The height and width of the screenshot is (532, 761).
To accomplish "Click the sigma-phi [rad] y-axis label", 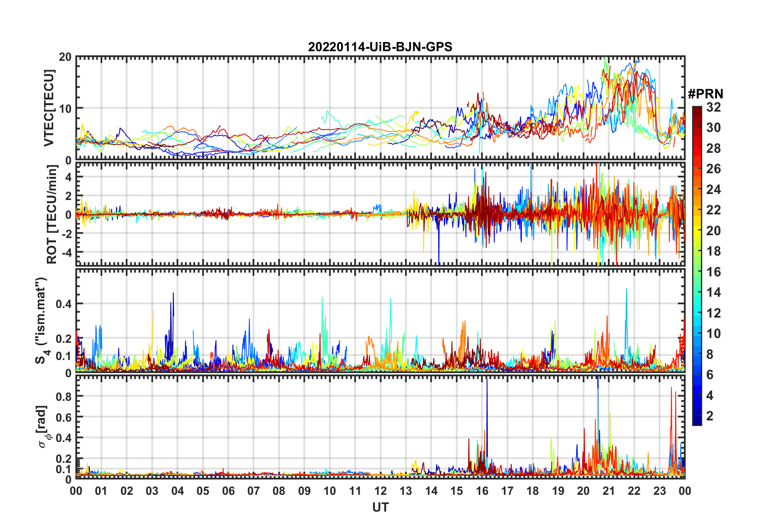I will tap(43, 427).
